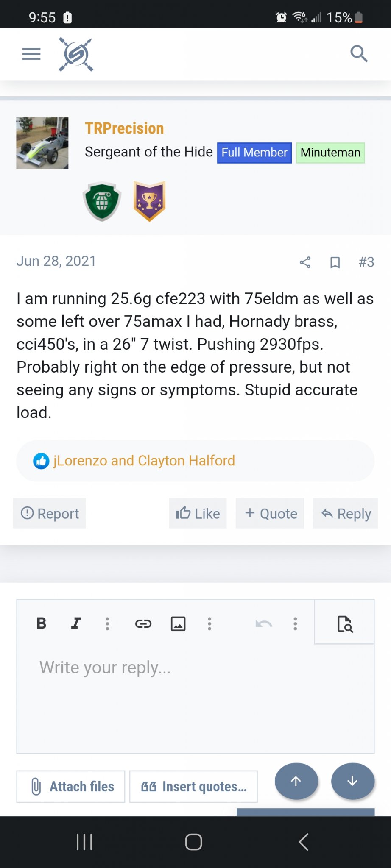Viewport: 391px width, 868px height.
Task: Expand more editor options menu
Action: pyautogui.click(x=296, y=623)
